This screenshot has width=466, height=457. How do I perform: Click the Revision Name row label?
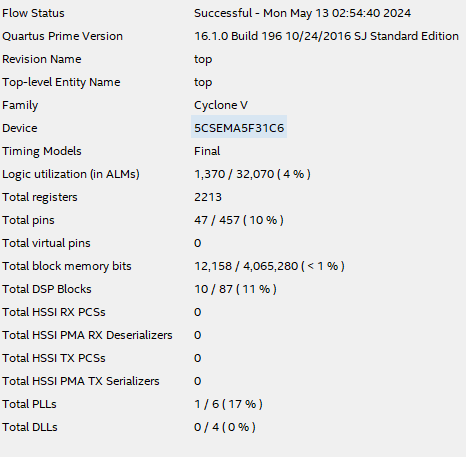click(42, 59)
